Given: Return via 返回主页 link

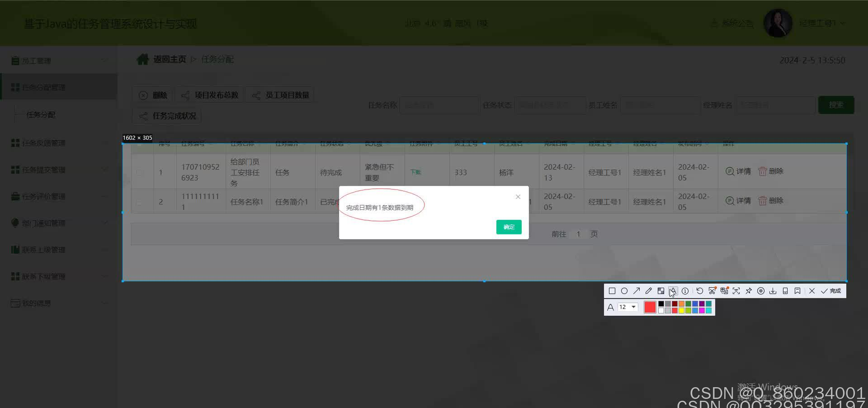Looking at the screenshot, I should (x=170, y=59).
